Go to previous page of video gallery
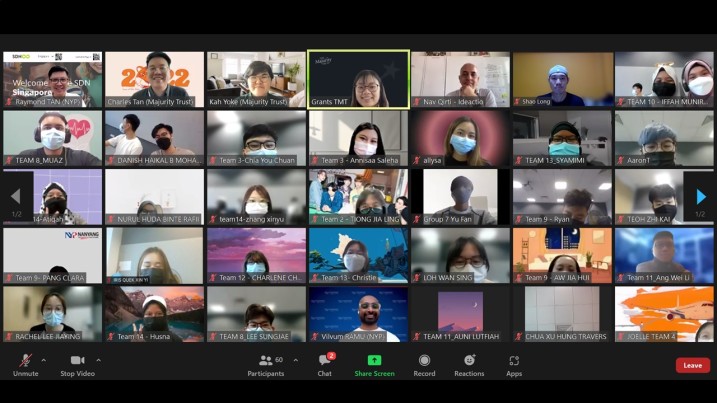The image size is (717, 403). [15, 197]
